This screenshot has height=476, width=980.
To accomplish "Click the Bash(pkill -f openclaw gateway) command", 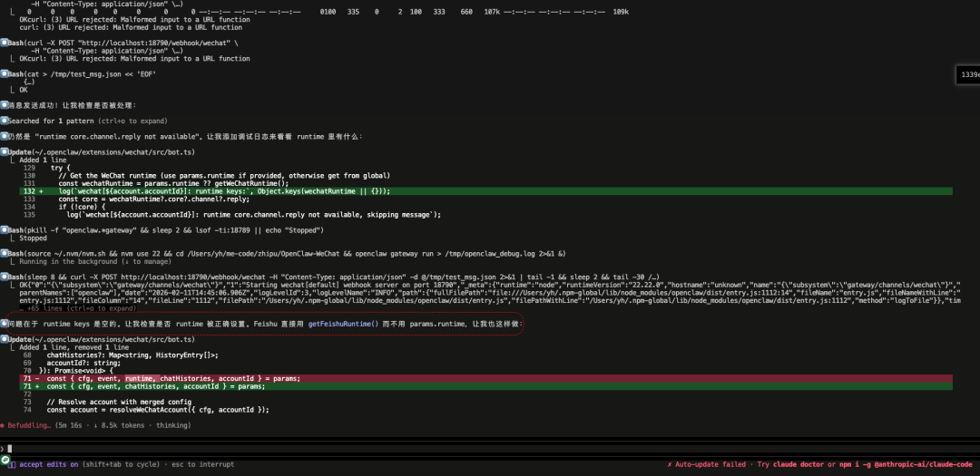I will click(165, 230).
